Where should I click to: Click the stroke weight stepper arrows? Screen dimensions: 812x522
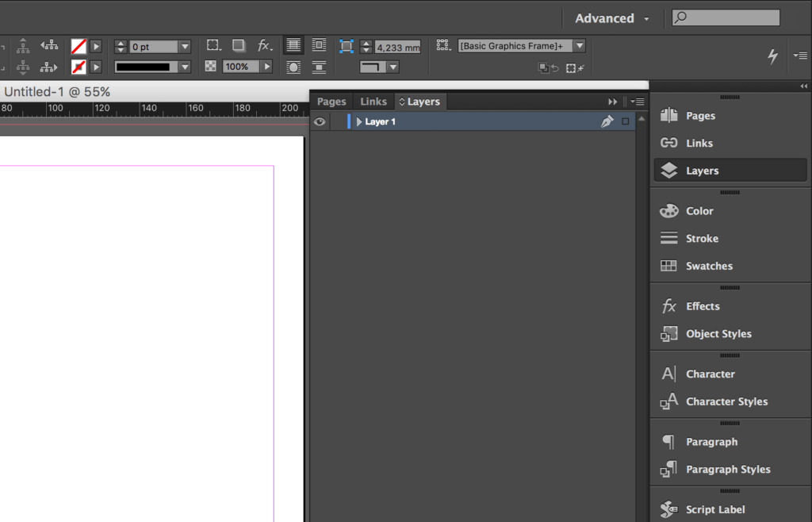tap(121, 47)
